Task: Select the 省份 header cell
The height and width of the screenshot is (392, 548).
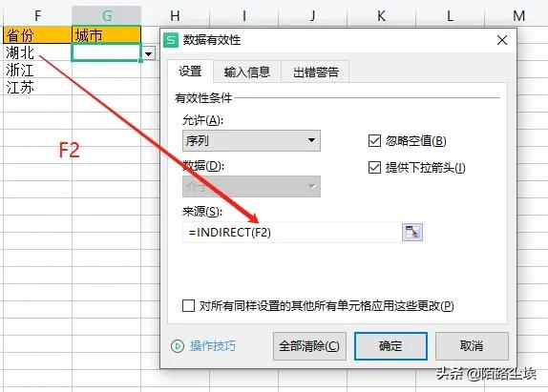Action: (37, 35)
